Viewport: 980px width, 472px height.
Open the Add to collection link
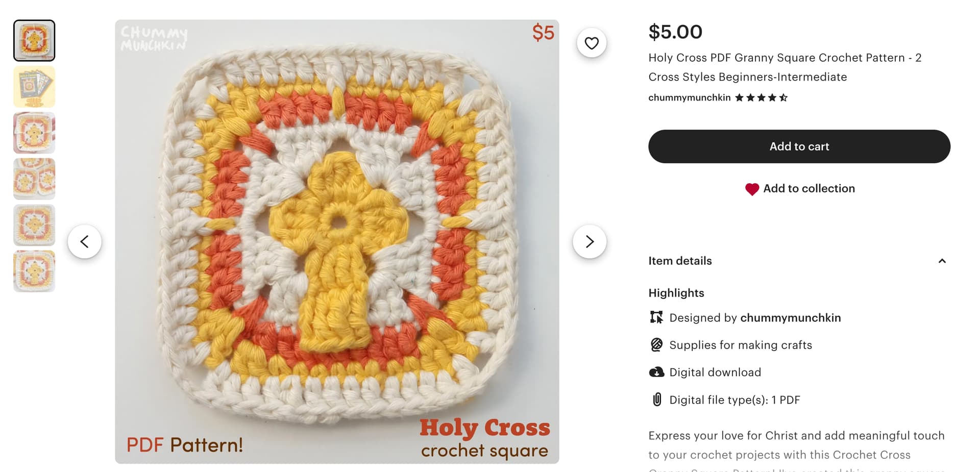coord(808,189)
